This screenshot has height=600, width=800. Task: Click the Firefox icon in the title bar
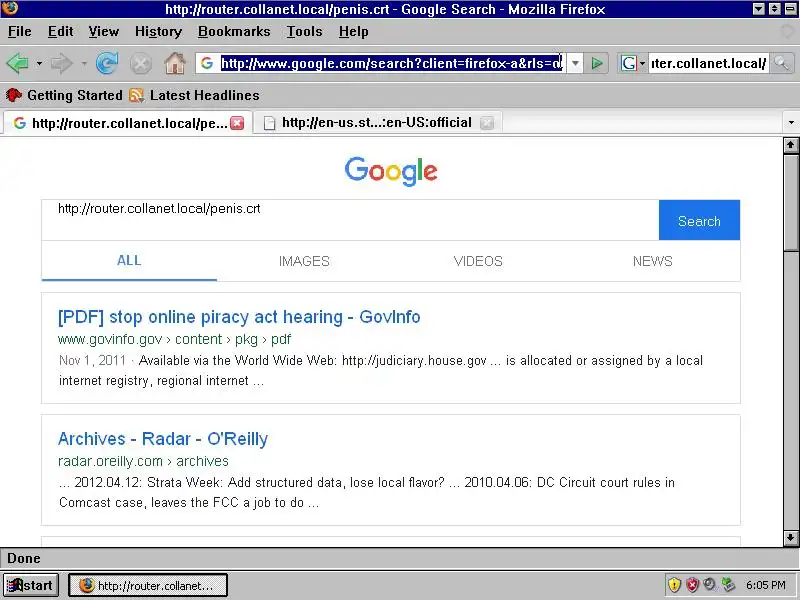click(x=9, y=8)
